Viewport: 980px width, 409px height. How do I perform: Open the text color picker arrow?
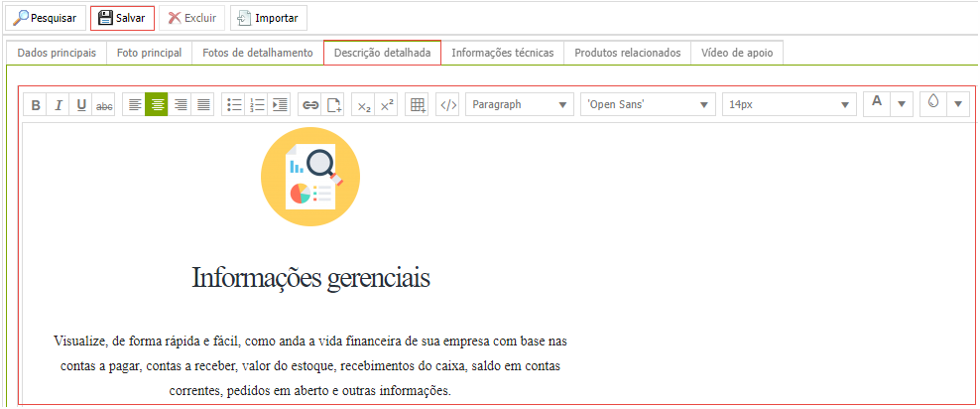pos(902,104)
